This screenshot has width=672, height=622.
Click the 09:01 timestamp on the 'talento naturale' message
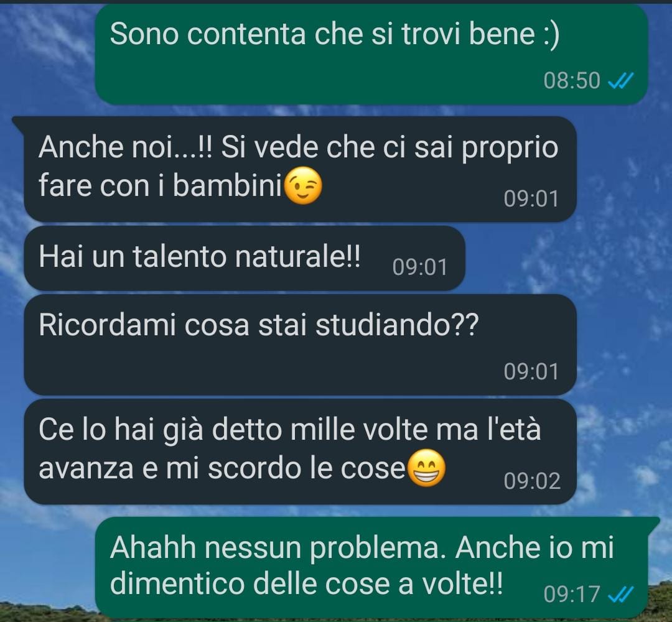coord(420,267)
